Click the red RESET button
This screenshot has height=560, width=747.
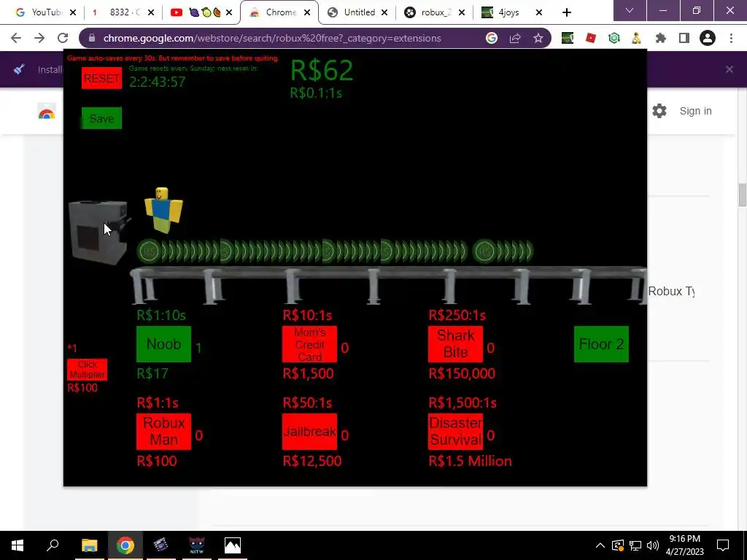tap(101, 78)
